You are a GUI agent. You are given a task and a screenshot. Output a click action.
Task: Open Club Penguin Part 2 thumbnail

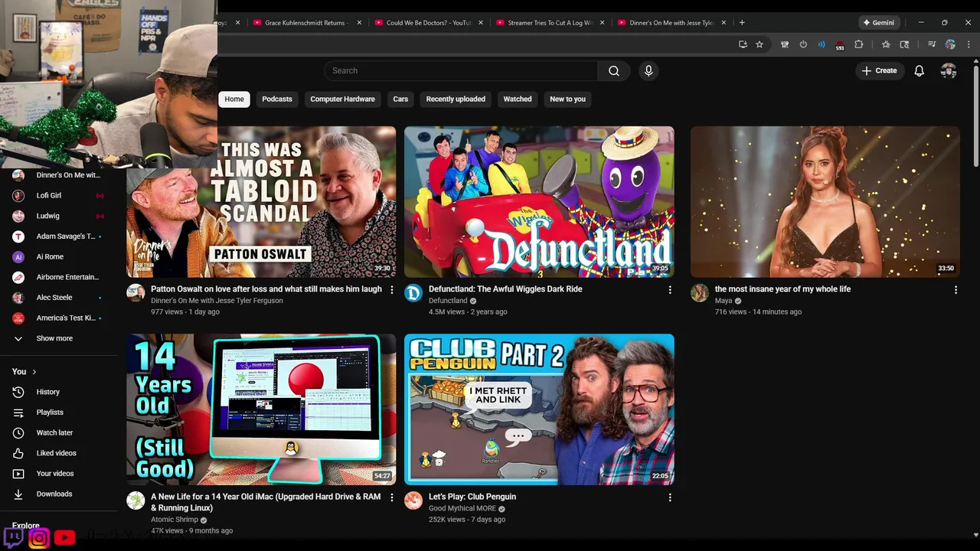[x=539, y=409]
